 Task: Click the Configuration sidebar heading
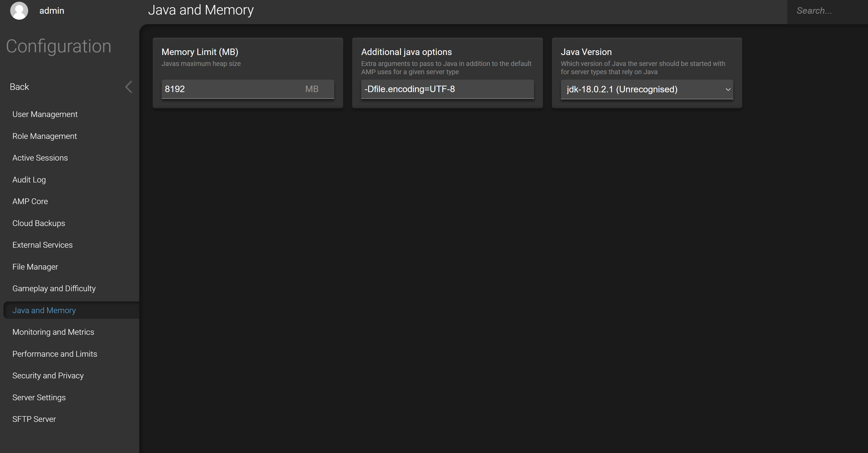point(59,46)
